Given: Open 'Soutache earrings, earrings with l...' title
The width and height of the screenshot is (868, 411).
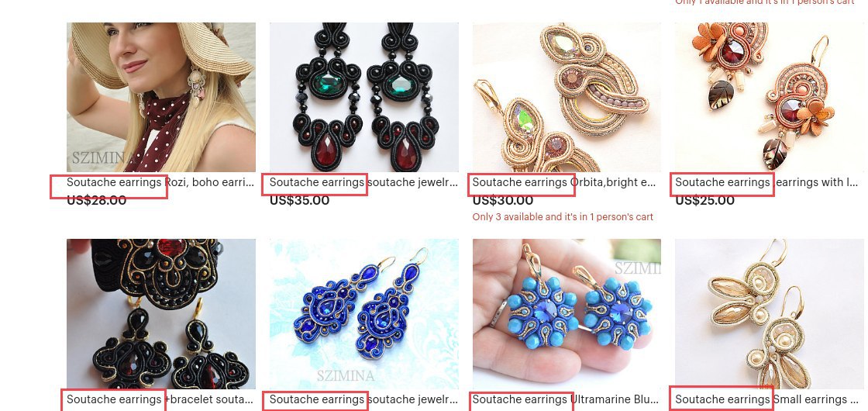Looking at the screenshot, I should 767,182.
